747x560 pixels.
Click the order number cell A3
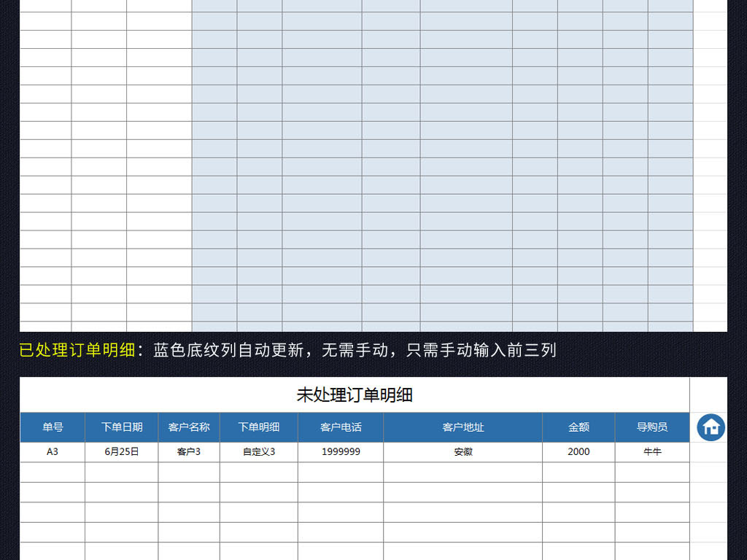(53, 452)
